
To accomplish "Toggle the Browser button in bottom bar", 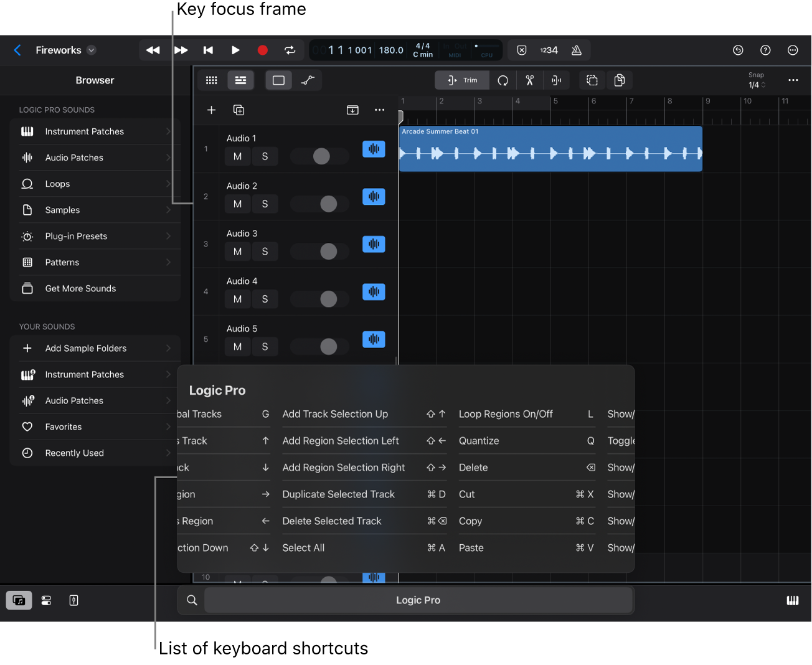I will tap(19, 600).
